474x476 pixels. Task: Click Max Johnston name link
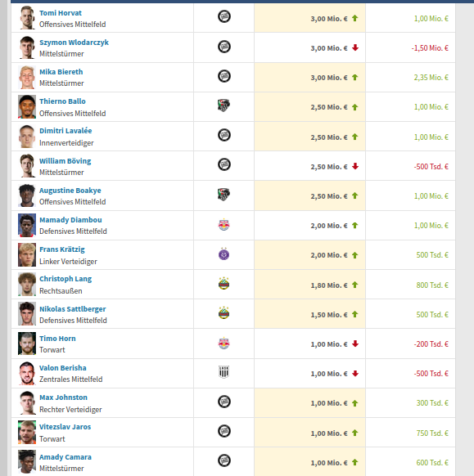pos(63,397)
